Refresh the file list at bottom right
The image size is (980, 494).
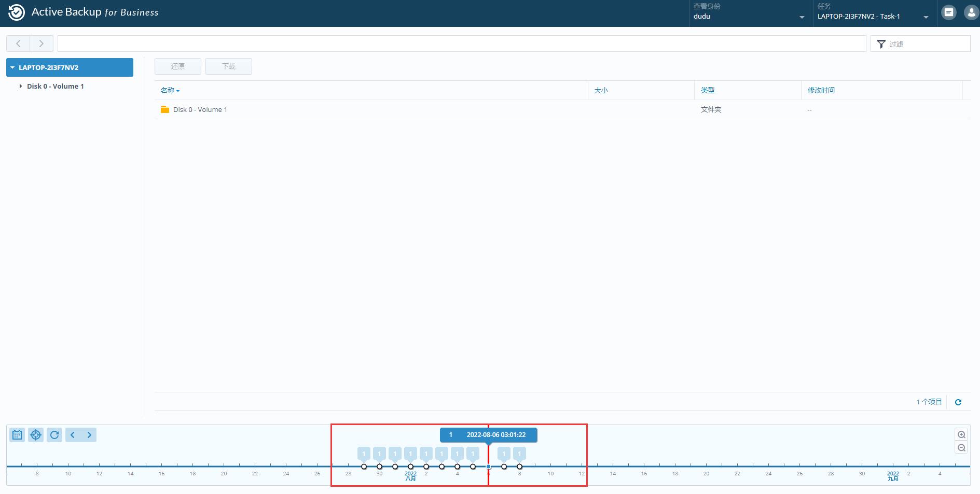958,402
